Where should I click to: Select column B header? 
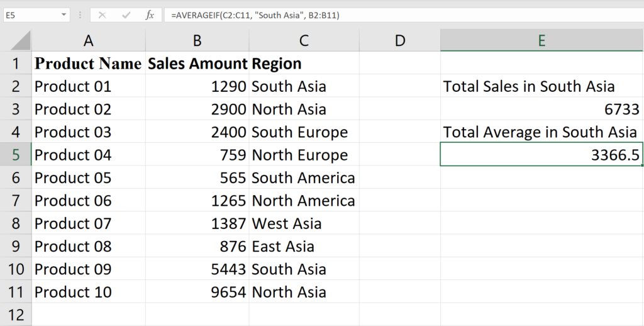(x=197, y=40)
